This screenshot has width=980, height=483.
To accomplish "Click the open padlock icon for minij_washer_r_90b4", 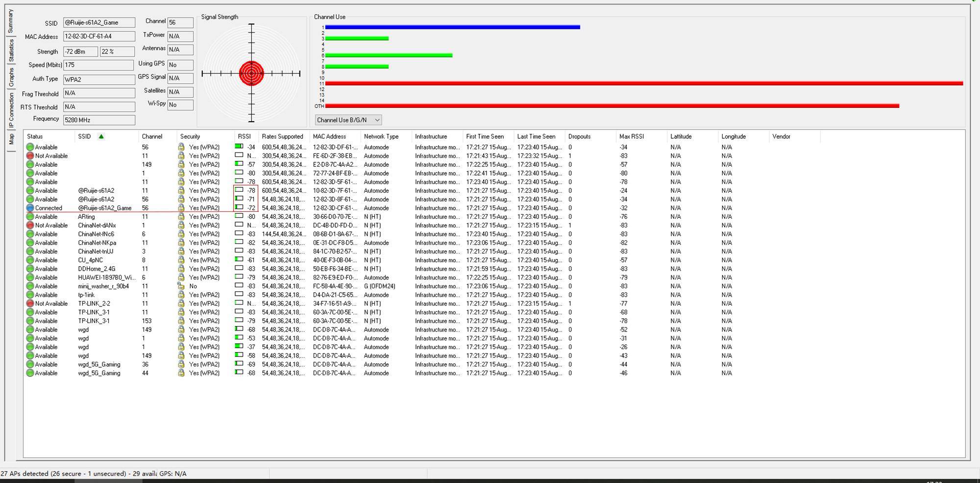I will (181, 286).
